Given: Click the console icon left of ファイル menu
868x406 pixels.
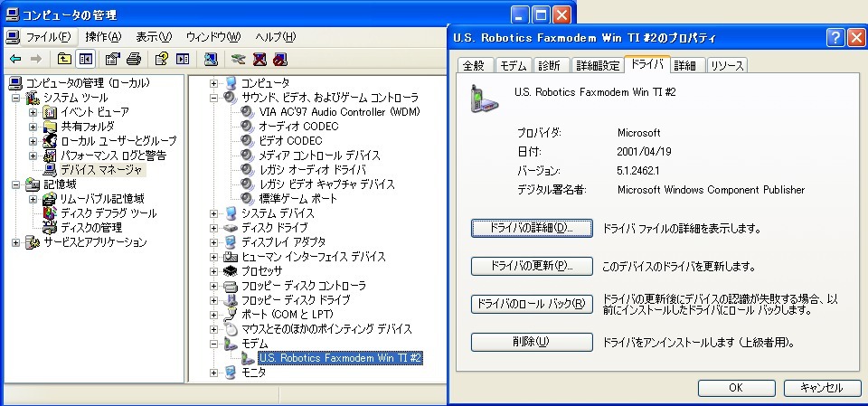Looking at the screenshot, I should click(13, 37).
